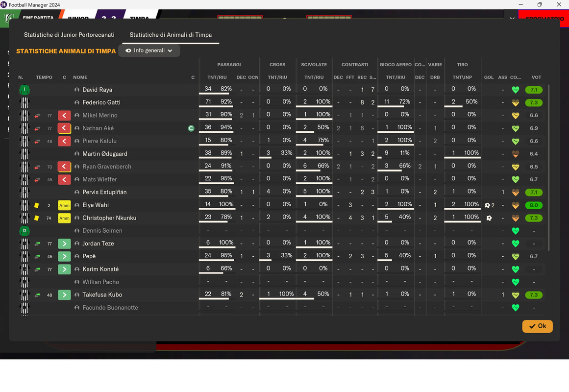Confirm with the Ok button
Viewport: 569px width, 392px height.
[537, 326]
